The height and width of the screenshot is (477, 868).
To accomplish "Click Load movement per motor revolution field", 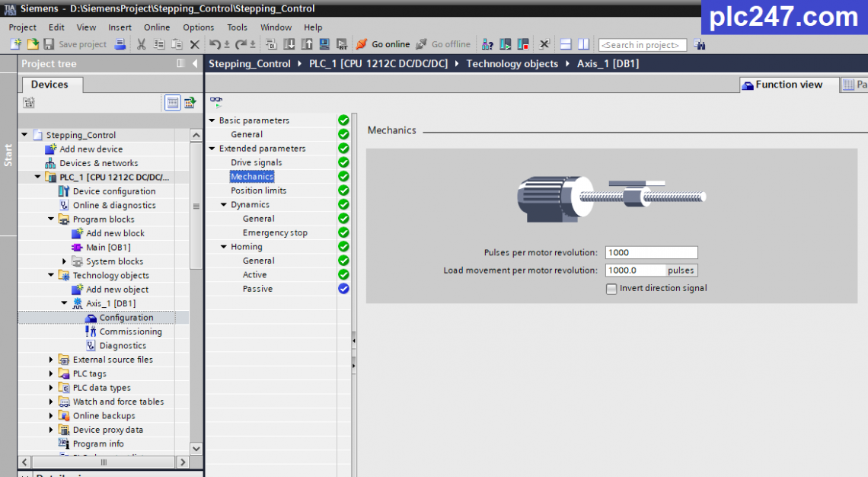I will pyautogui.click(x=636, y=271).
